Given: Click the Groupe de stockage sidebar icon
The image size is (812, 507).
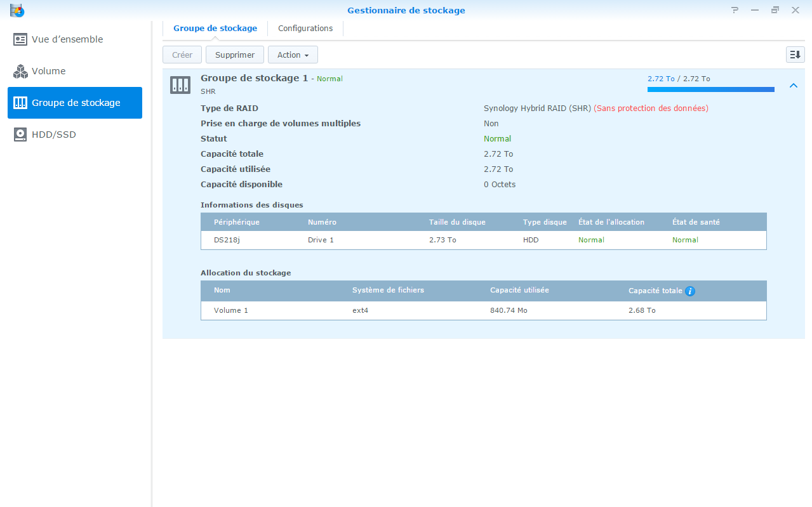Looking at the screenshot, I should [x=20, y=103].
